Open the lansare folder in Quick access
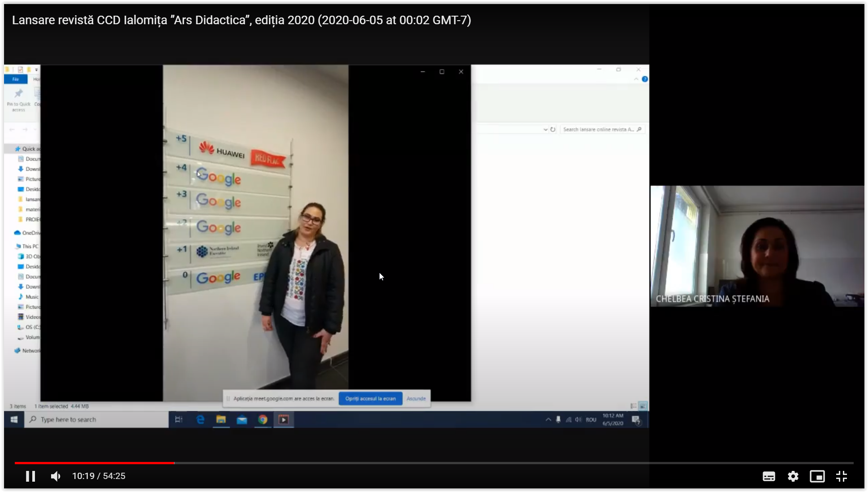Screen dimensions: 868x492 [x=29, y=199]
